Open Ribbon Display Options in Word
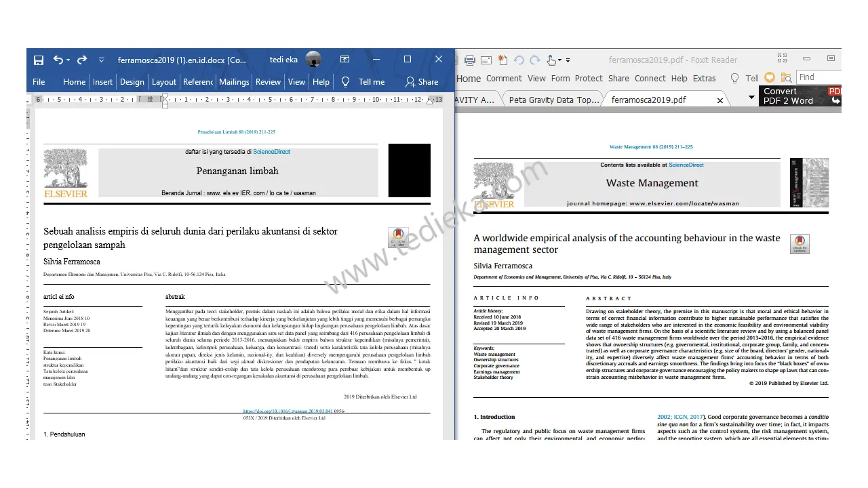868x488 pixels. 344,60
